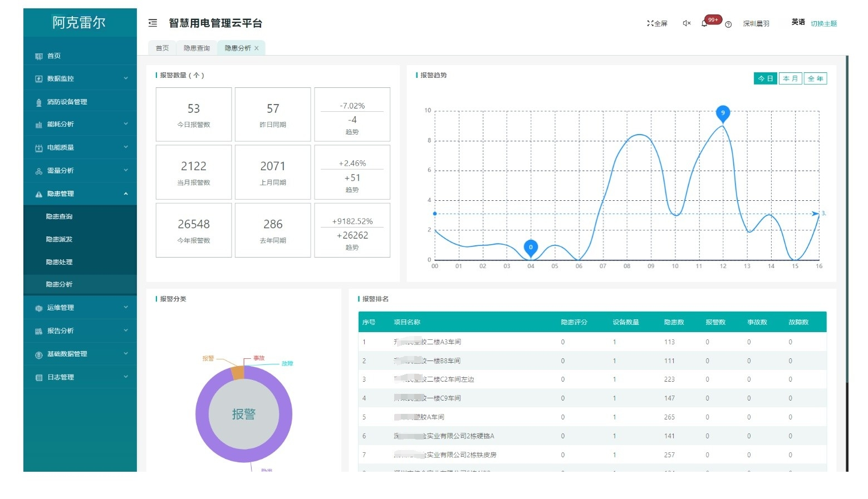Click the 26548 今年报警数 card
Image resolution: width=868 pixels, height=499 pixels.
pyautogui.click(x=194, y=230)
